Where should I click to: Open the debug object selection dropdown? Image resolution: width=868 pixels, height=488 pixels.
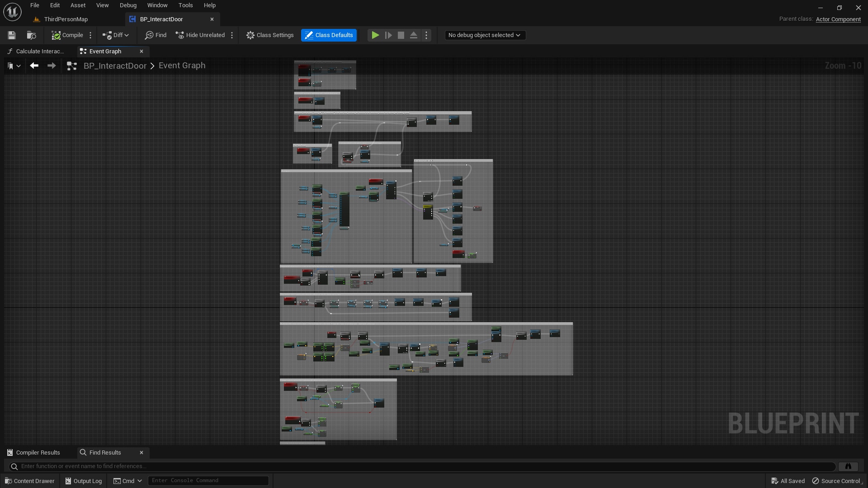[484, 35]
